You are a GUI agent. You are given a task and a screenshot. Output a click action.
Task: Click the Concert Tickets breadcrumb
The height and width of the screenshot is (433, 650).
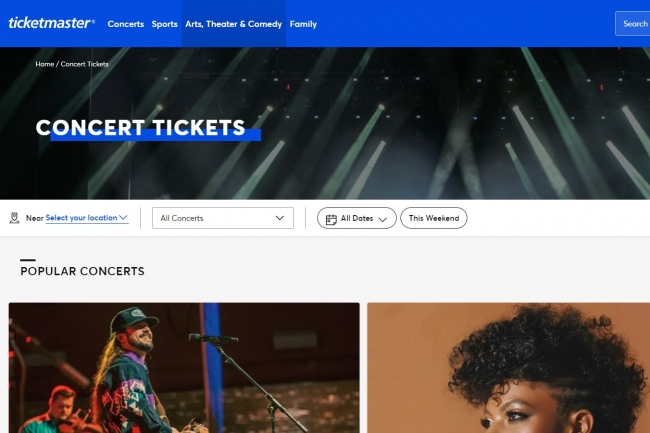coord(85,64)
